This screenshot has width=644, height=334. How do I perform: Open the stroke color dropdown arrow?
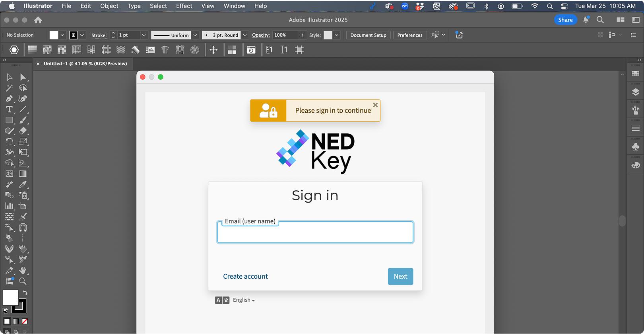(x=82, y=35)
